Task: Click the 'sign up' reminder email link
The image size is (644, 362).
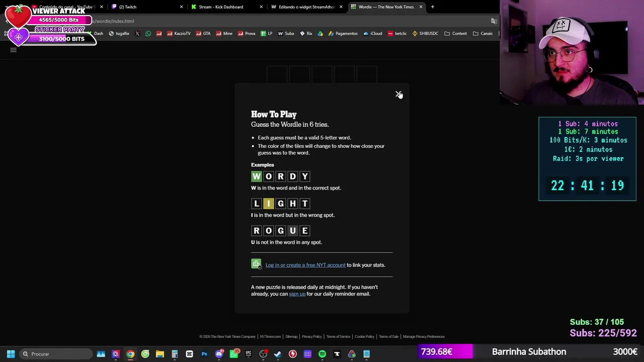Action: pyautogui.click(x=297, y=294)
